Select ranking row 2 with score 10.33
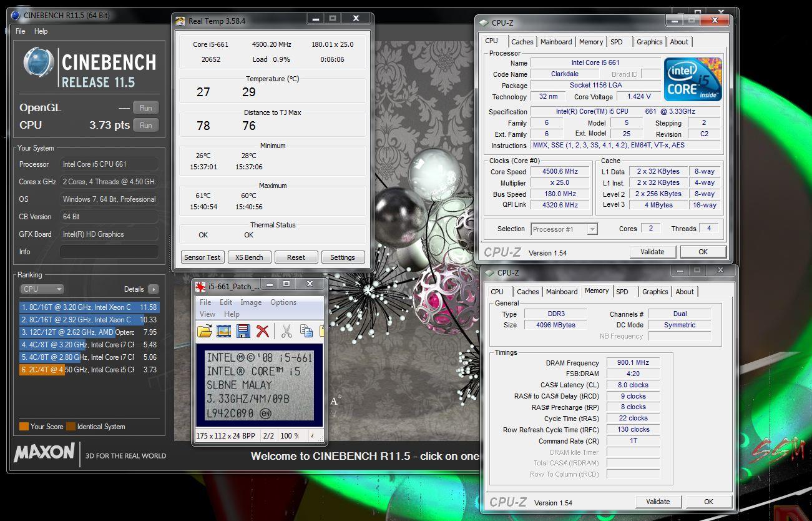Viewport: 812px width, 521px height. click(x=89, y=320)
